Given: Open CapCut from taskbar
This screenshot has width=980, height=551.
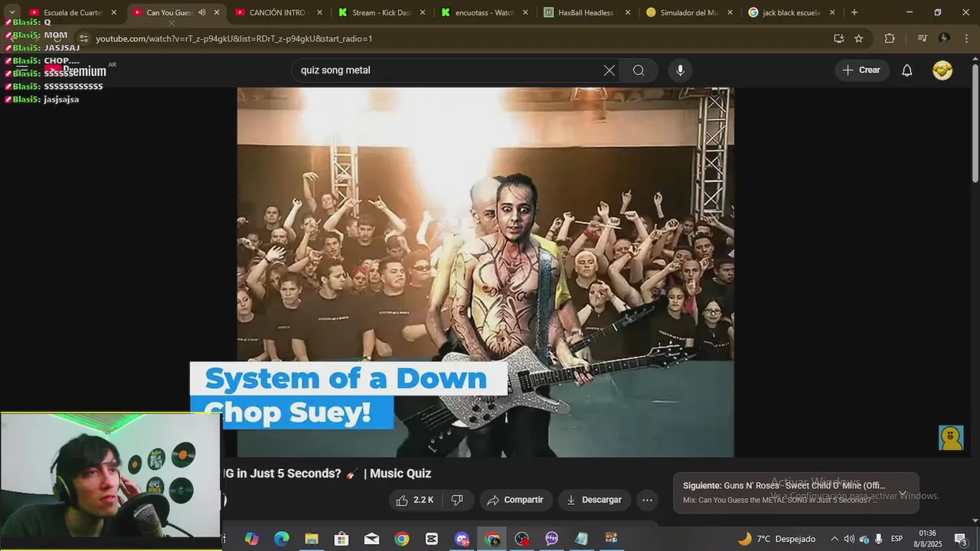Looking at the screenshot, I should point(432,539).
